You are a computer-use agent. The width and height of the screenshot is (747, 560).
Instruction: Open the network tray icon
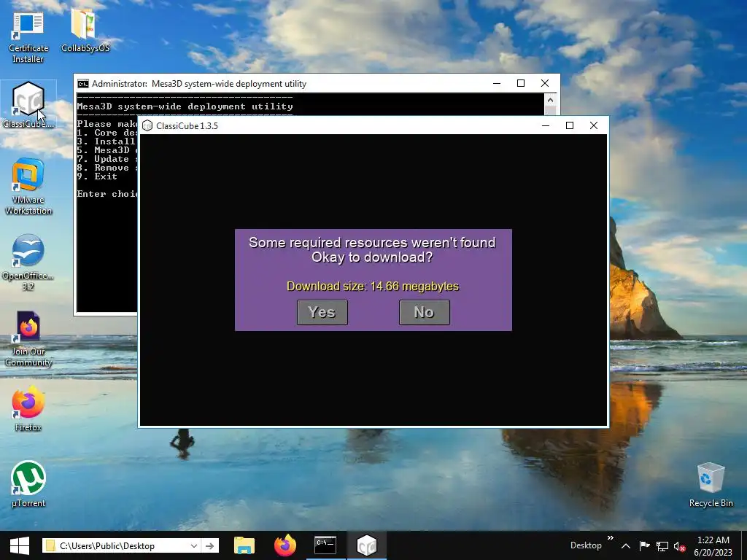point(662,546)
